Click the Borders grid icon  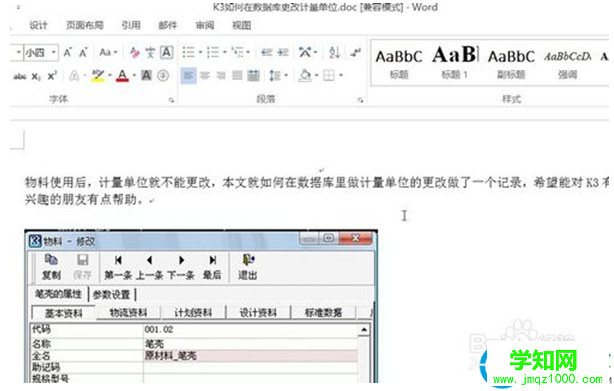329,75
